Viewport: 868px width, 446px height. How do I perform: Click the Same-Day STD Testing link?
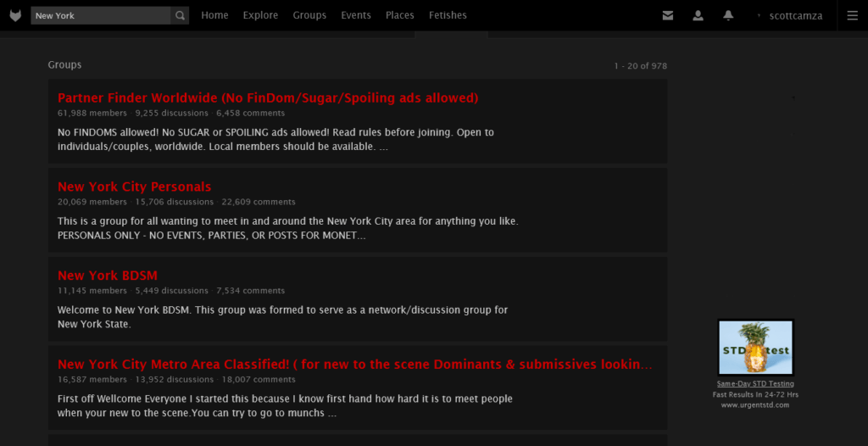[x=755, y=383]
